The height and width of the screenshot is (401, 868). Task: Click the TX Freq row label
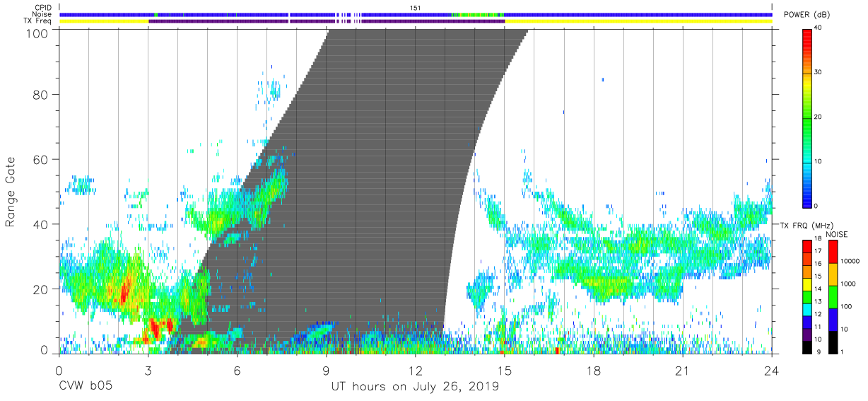[x=38, y=21]
